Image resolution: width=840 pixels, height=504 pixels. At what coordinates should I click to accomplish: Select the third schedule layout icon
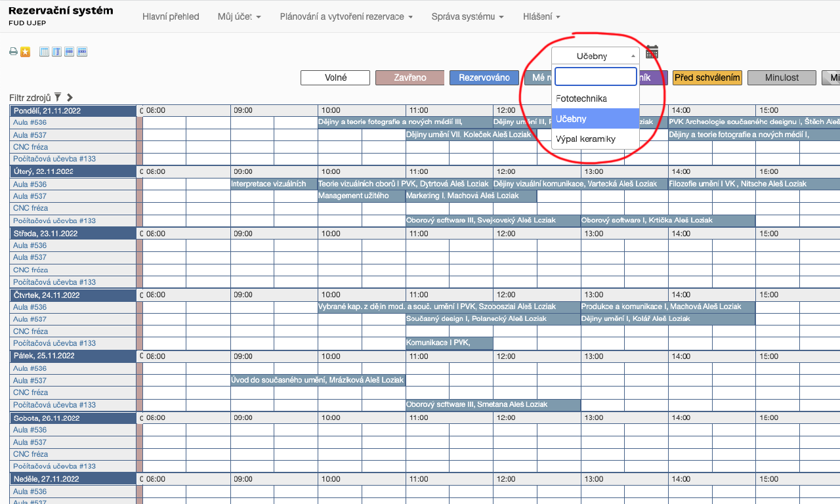tap(70, 52)
